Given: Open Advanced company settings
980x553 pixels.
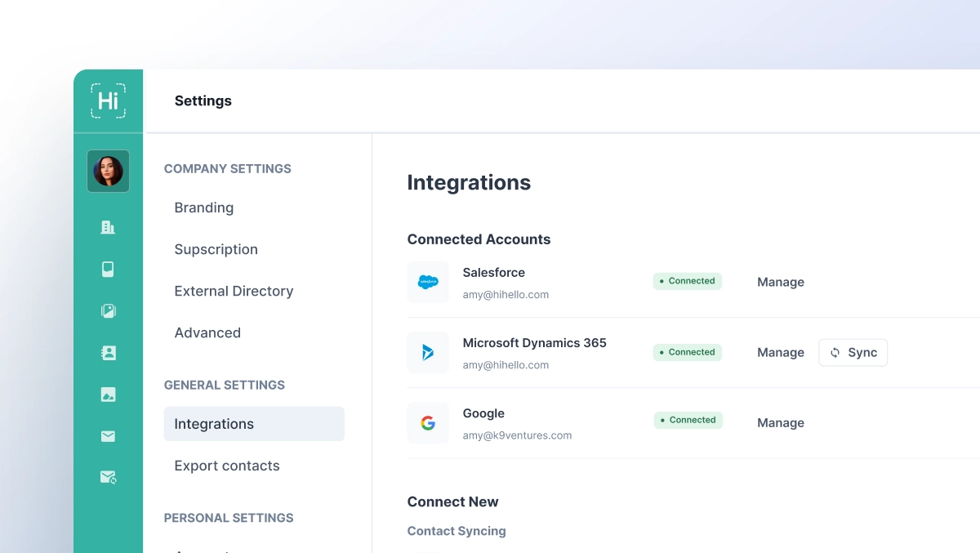Looking at the screenshot, I should point(207,332).
